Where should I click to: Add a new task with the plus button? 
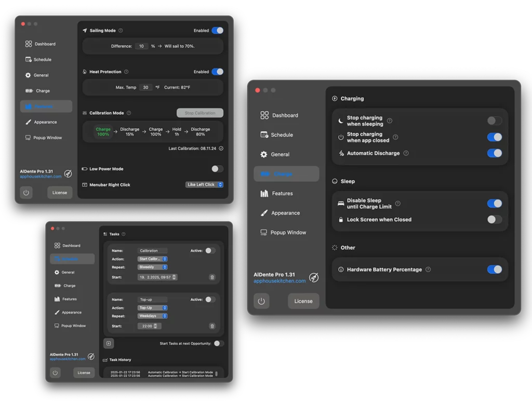pyautogui.click(x=108, y=343)
